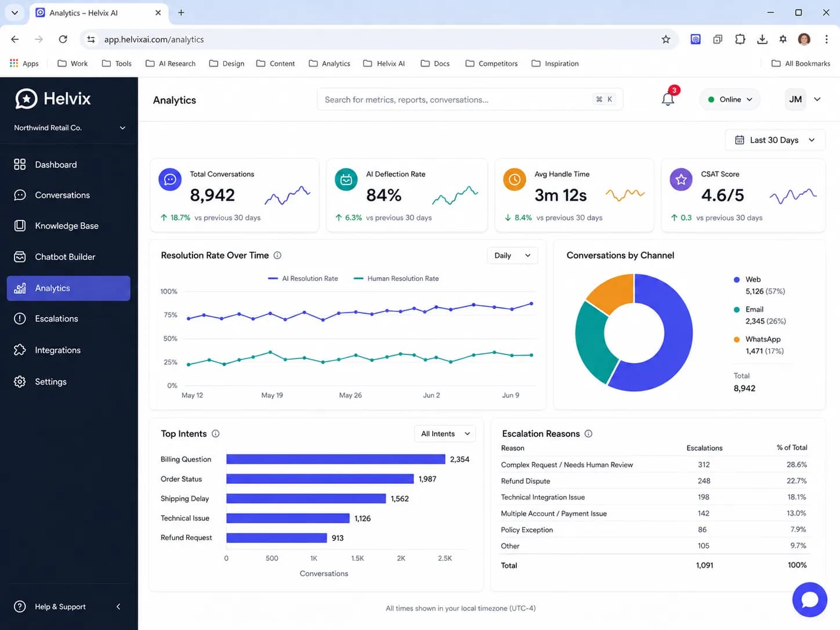Open Knowledge Base in the sidebar
The height and width of the screenshot is (630, 840).
(68, 226)
